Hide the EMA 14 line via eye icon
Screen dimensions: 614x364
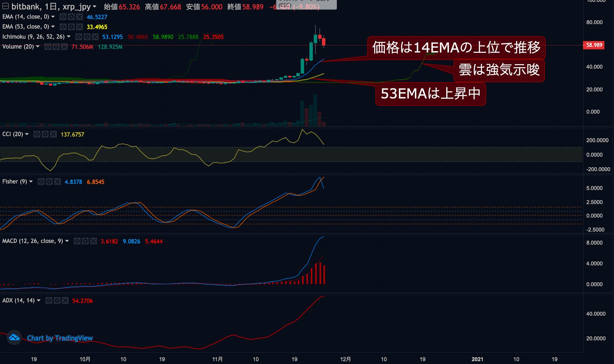point(63,17)
